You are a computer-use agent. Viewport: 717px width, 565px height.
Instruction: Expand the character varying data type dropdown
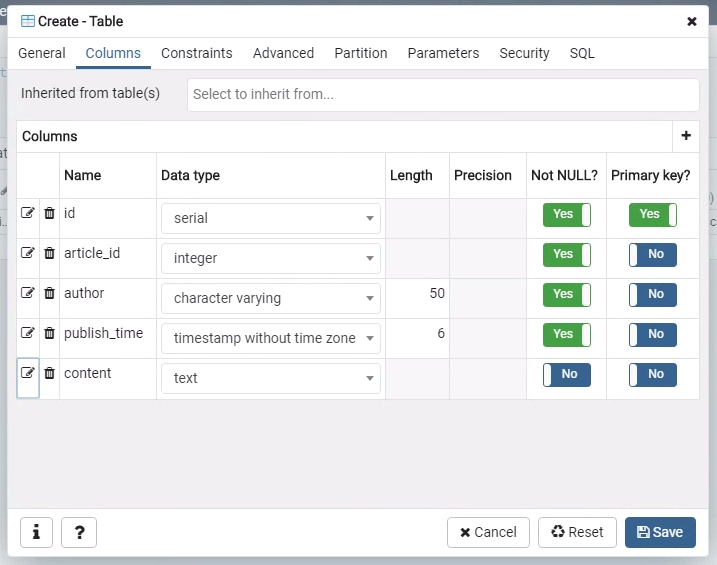pos(271,298)
